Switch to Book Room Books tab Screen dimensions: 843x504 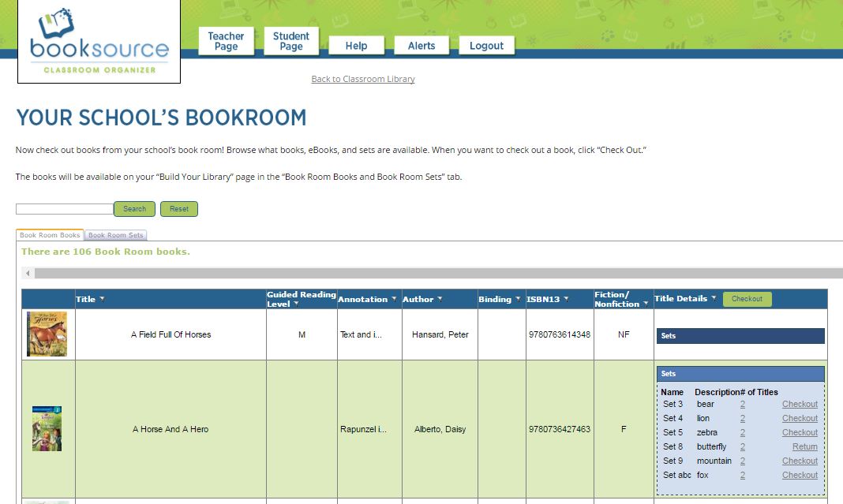tap(50, 235)
